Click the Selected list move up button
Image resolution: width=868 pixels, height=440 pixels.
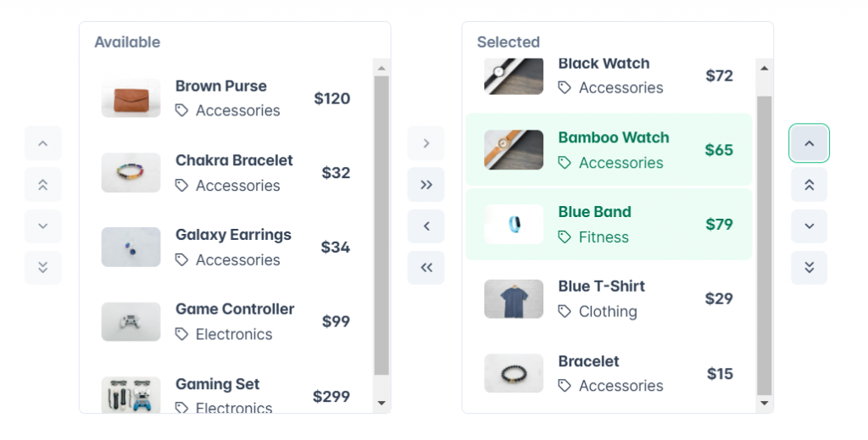coord(810,143)
